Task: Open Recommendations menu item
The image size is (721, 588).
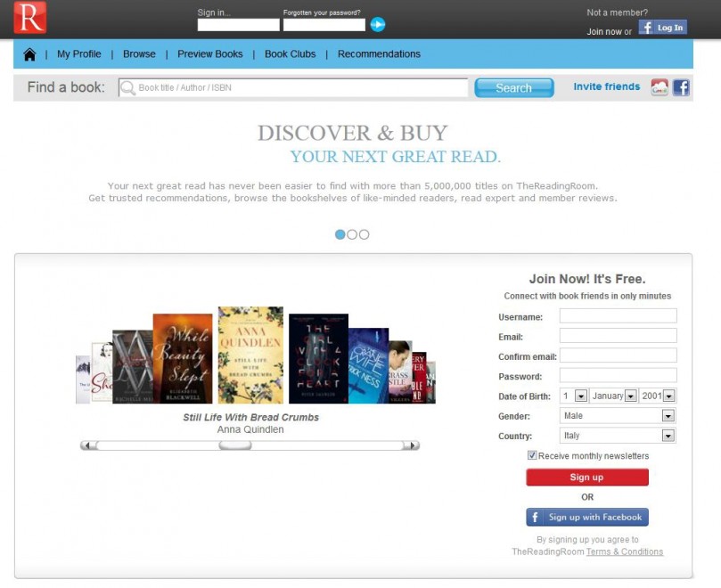Action: pyautogui.click(x=379, y=53)
